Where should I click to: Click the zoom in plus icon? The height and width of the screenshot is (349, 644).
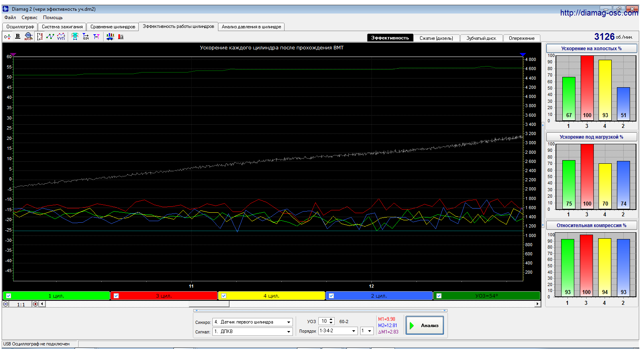(x=35, y=304)
